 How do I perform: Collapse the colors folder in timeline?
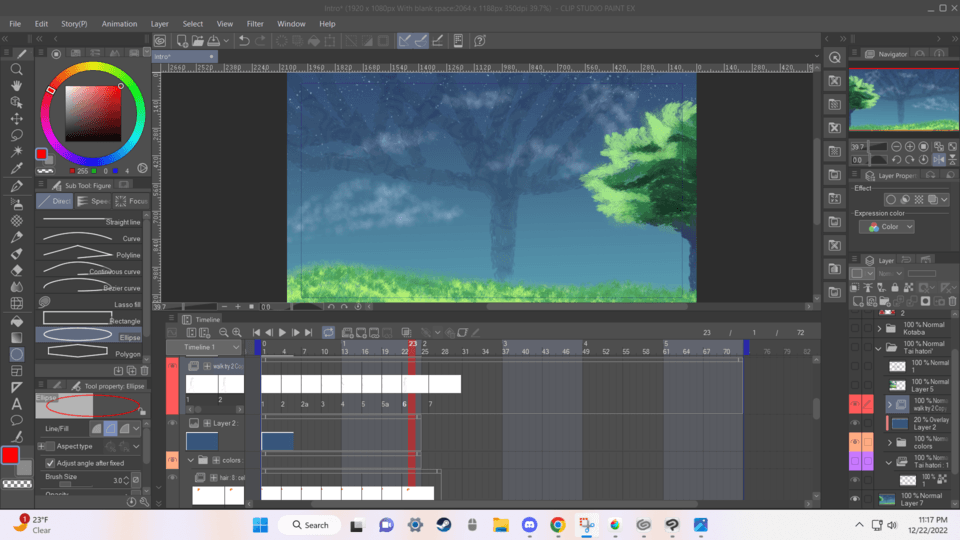tap(190, 460)
